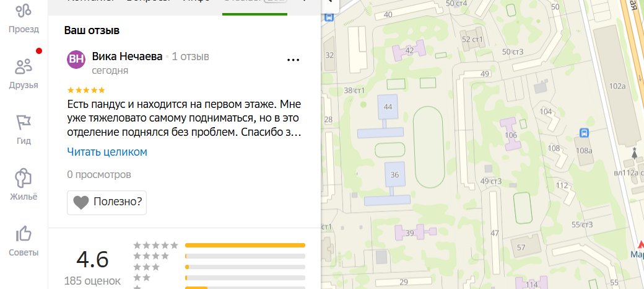644x289 pixels.
Task: Select building 32 on the map
Action: pyautogui.click(x=329, y=55)
